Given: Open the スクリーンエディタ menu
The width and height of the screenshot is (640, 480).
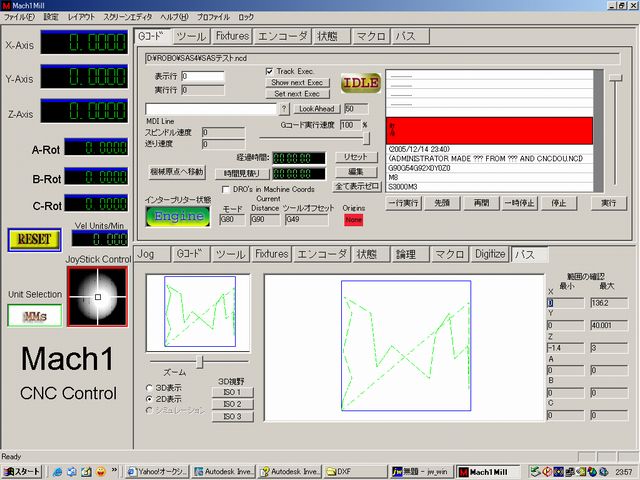Looking at the screenshot, I should pos(128,17).
